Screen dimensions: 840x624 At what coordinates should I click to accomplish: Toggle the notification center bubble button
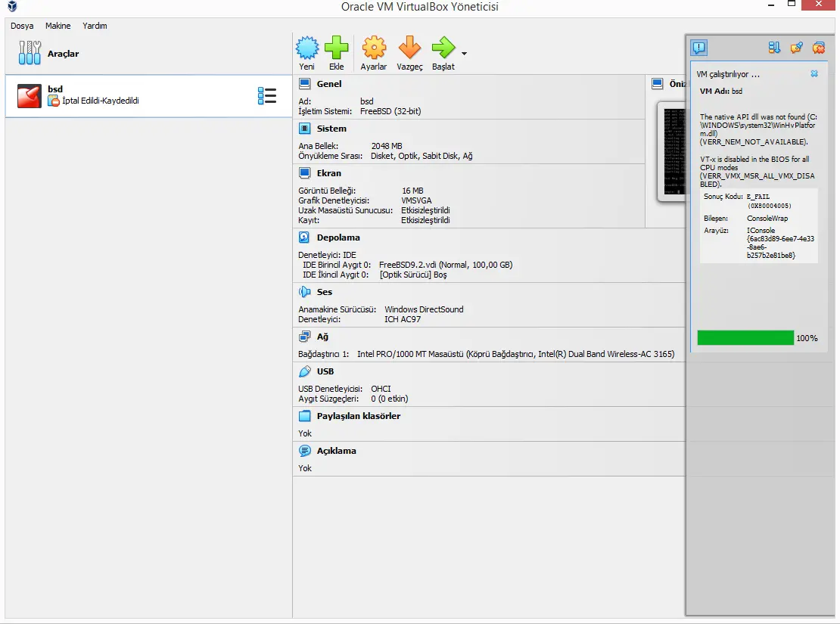[699, 48]
